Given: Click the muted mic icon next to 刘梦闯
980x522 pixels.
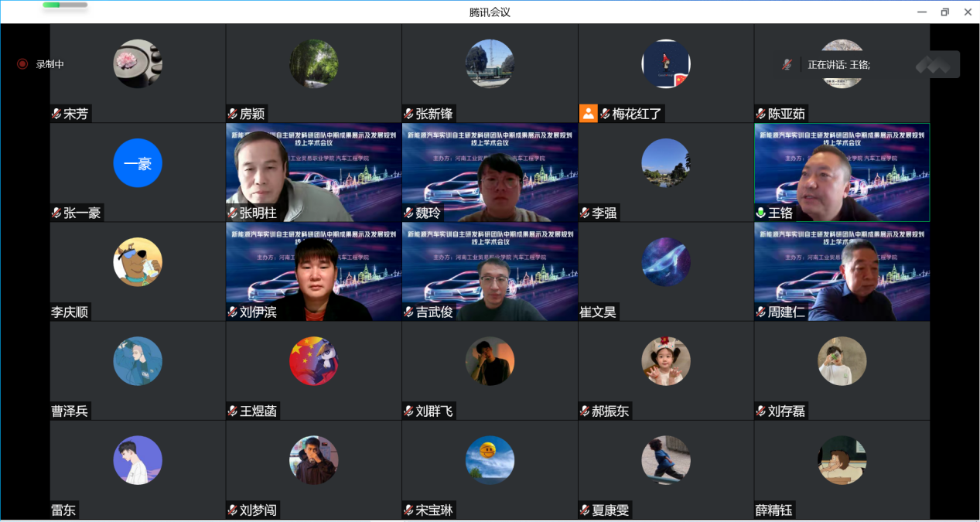Looking at the screenshot, I should click(233, 510).
